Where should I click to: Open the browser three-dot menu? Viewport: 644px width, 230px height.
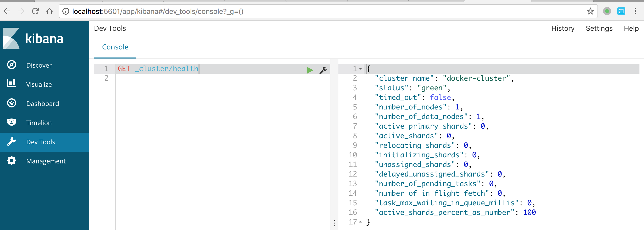pos(635,11)
